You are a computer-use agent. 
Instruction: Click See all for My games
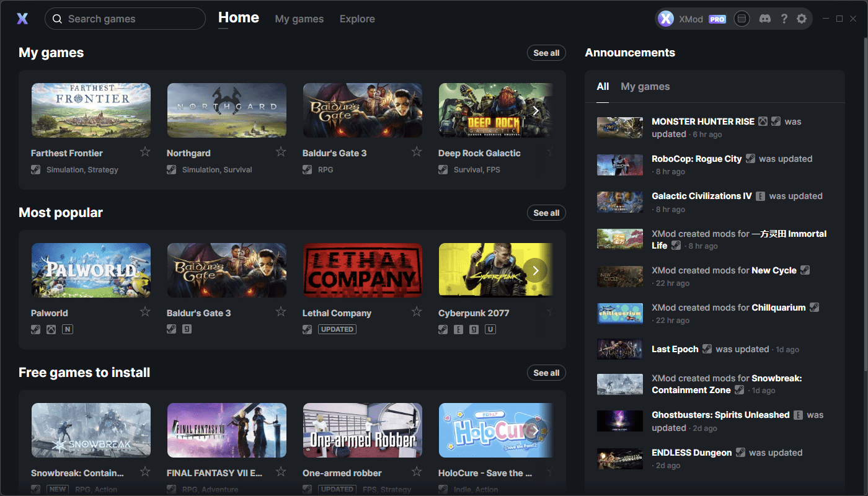[546, 53]
